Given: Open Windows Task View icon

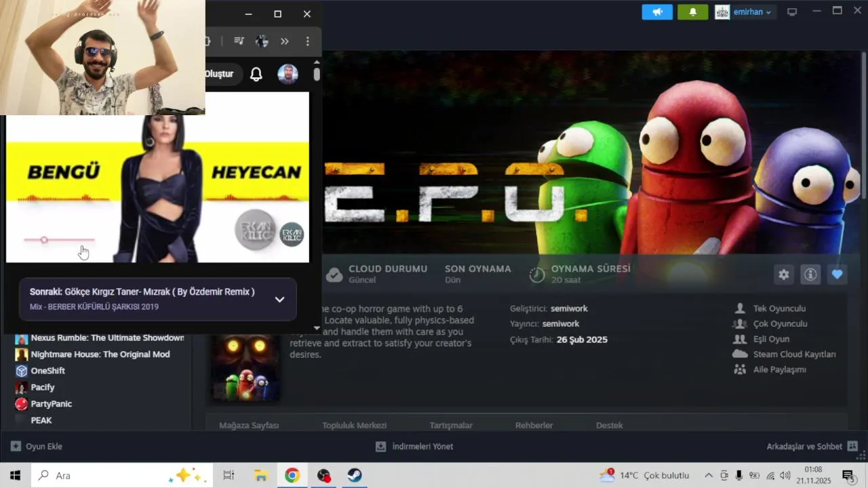Looking at the screenshot, I should [x=229, y=475].
